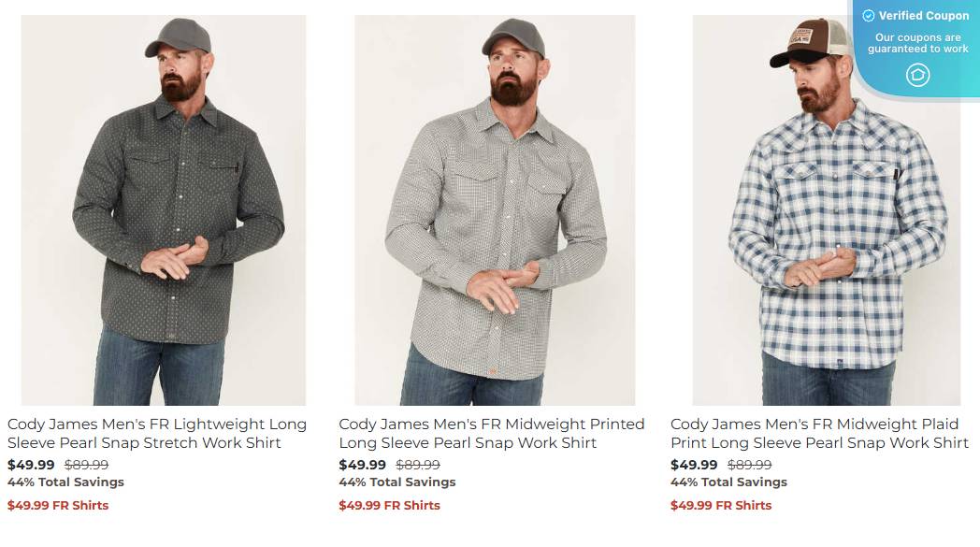Open the Midweight Printed Work Shirt product image
980x547 pixels.
tap(495, 210)
